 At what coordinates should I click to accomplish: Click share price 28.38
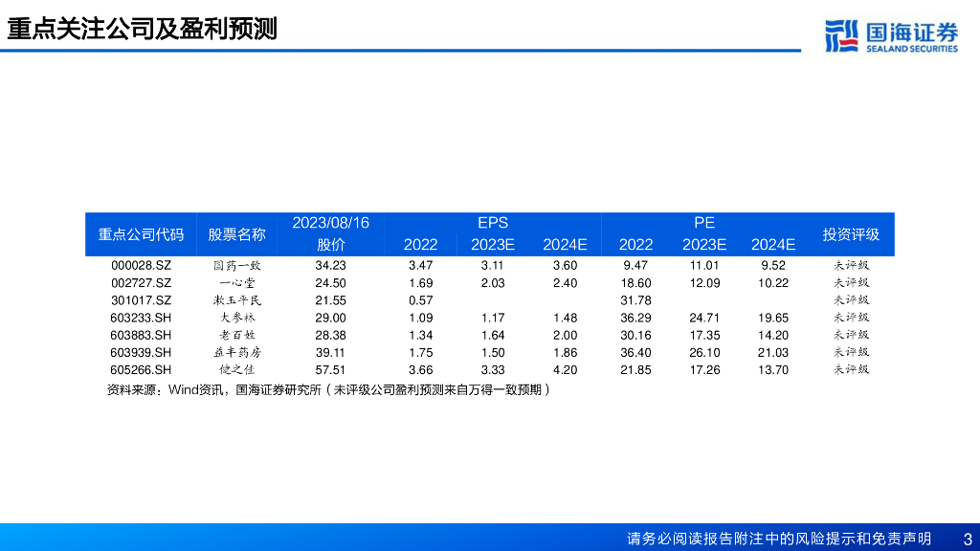coord(330,336)
